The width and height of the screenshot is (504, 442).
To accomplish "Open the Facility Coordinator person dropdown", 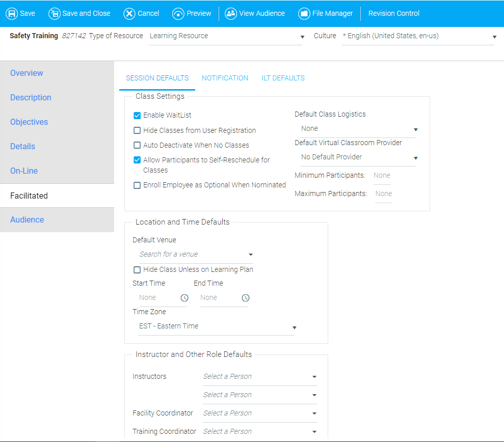I will [x=260, y=413].
